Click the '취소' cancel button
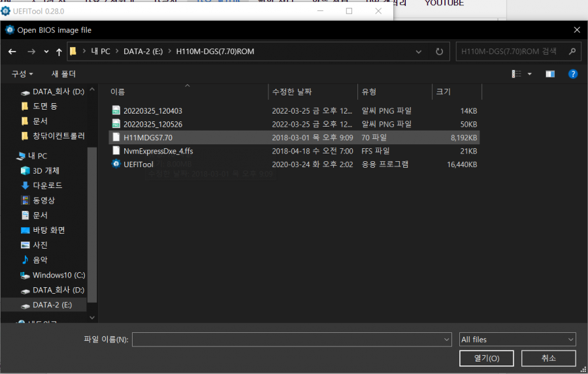 point(548,358)
